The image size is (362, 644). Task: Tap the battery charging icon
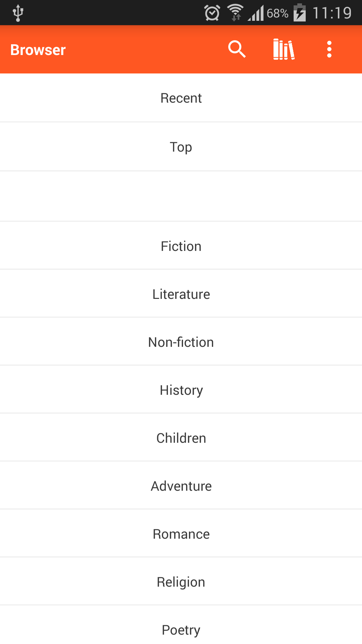[x=299, y=13]
